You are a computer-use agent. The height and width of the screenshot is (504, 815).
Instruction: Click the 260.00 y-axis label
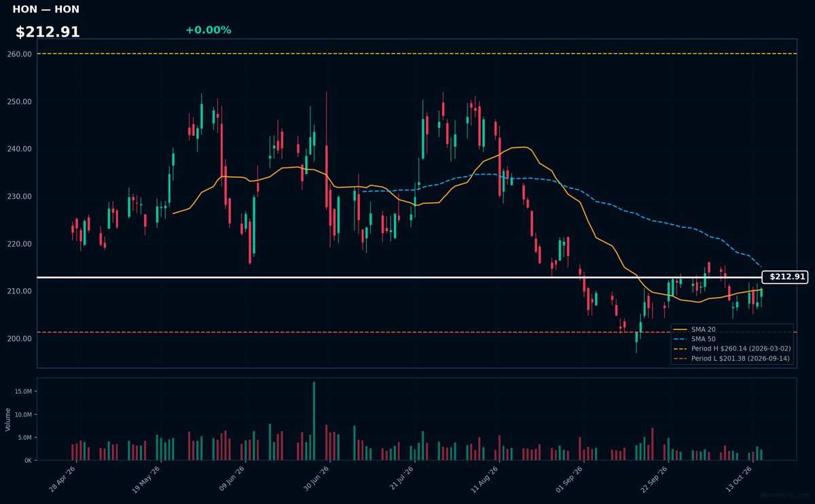[x=20, y=54]
